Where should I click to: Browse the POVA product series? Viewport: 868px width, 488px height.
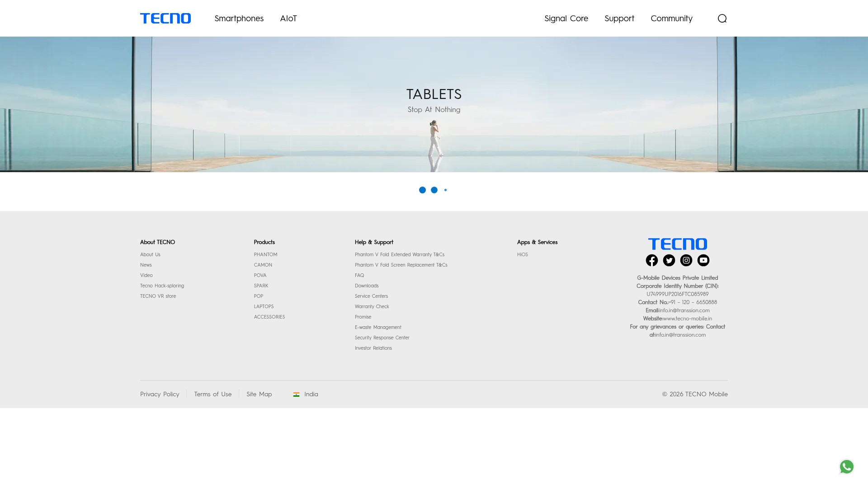(260, 276)
